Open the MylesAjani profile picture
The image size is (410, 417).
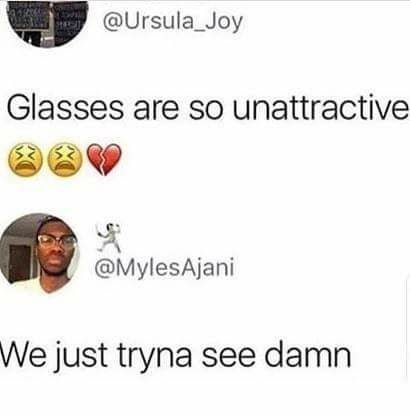tap(40, 253)
